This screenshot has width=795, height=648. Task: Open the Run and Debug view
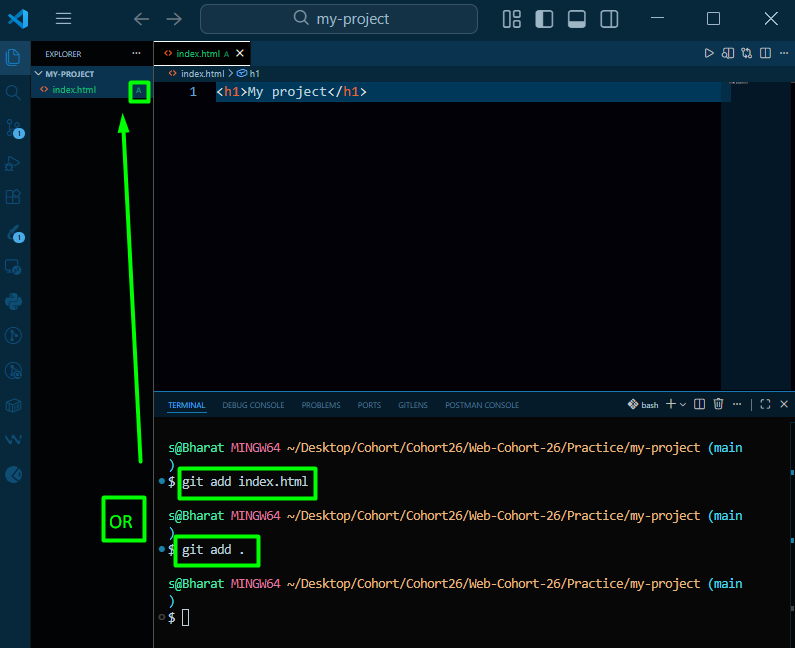tap(13, 164)
